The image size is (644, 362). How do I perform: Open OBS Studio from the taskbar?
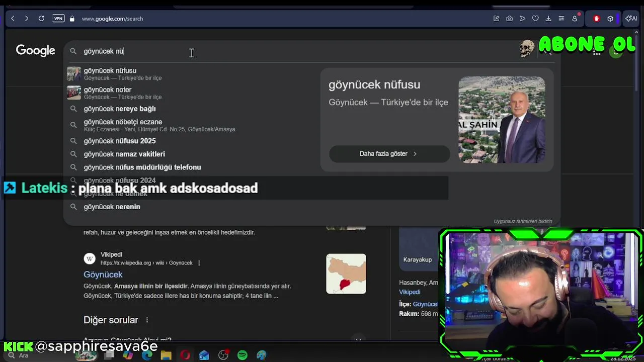(223, 355)
